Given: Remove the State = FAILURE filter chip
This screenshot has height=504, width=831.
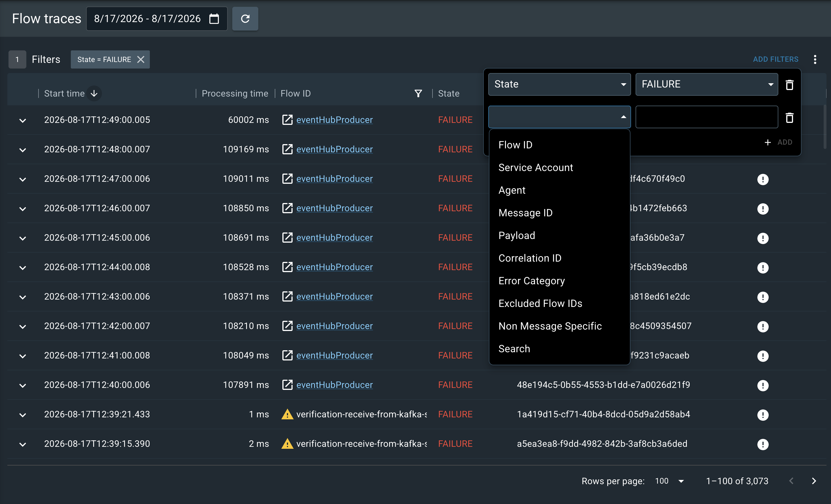Looking at the screenshot, I should [x=141, y=59].
